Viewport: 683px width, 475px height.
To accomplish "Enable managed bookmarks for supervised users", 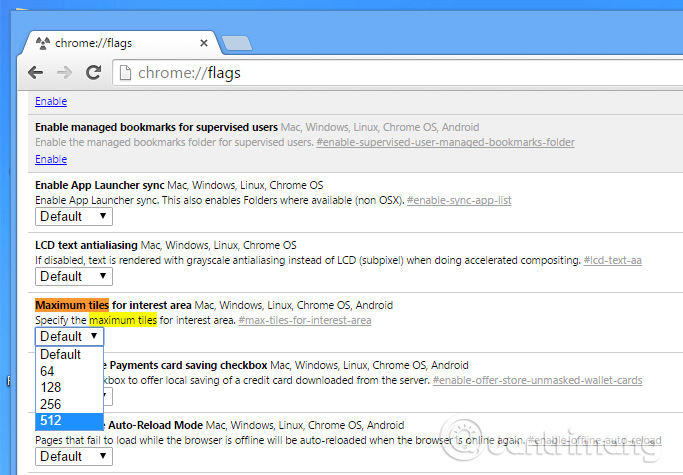I will pyautogui.click(x=51, y=159).
